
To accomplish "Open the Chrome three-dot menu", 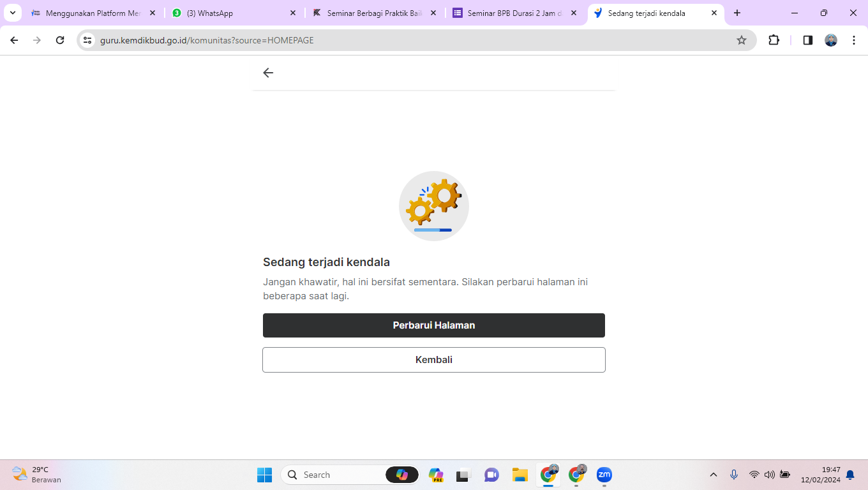I will coord(853,40).
